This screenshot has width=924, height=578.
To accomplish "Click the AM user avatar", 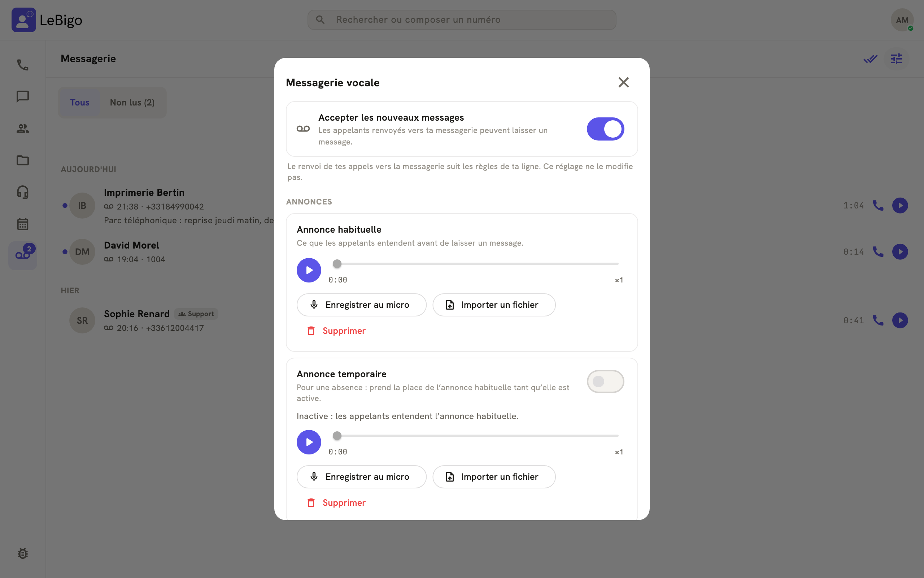I will click(902, 20).
